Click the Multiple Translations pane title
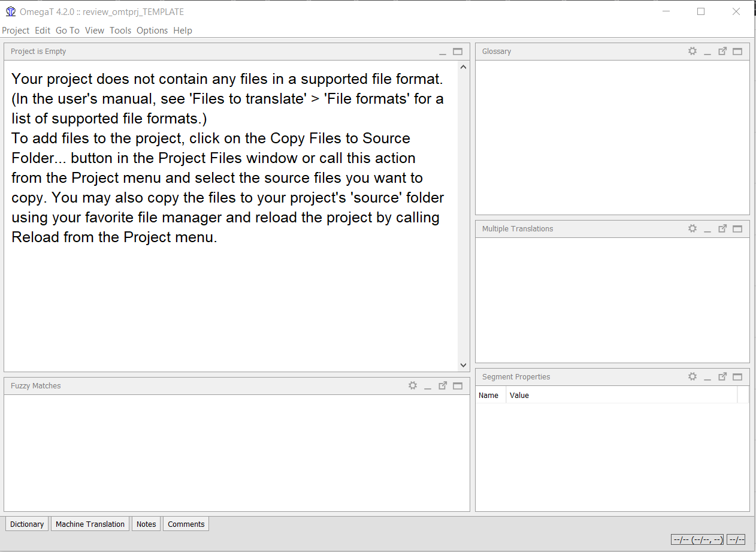Viewport: 756px width, 552px height. pos(518,228)
